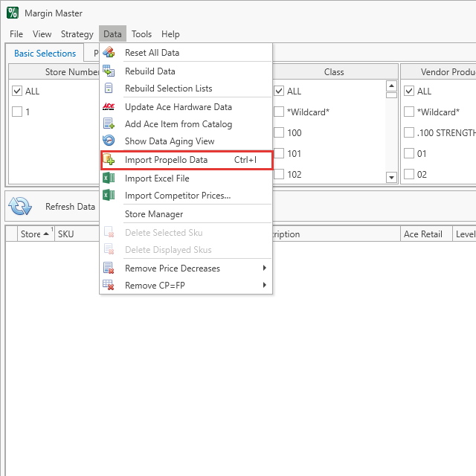This screenshot has width=476, height=476.
Task: Click the Class list header
Action: [x=335, y=72]
